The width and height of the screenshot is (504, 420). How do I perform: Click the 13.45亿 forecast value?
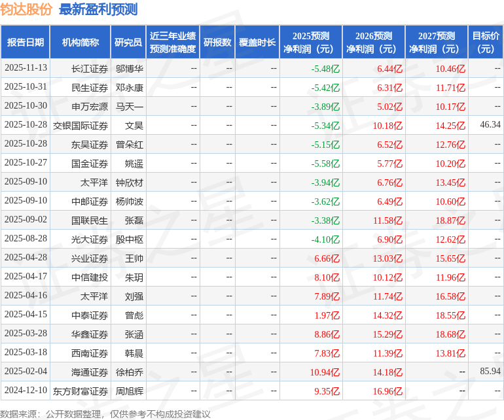pos(450,183)
